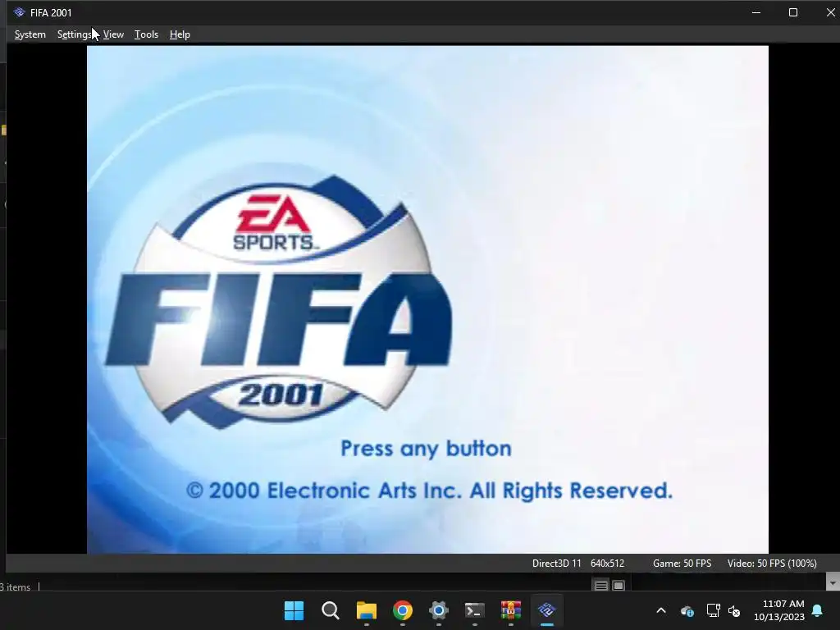Click the cloud sync tray icon

tap(687, 610)
